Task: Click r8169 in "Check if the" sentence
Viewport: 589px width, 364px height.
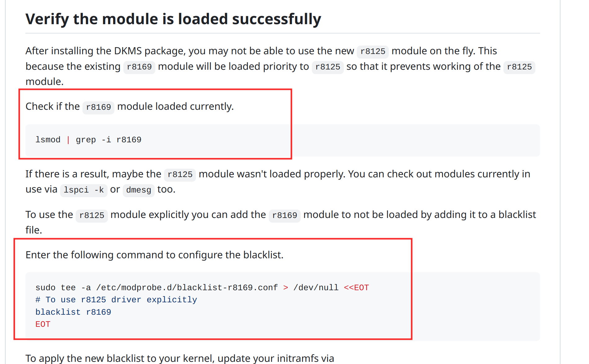Action: tap(98, 107)
